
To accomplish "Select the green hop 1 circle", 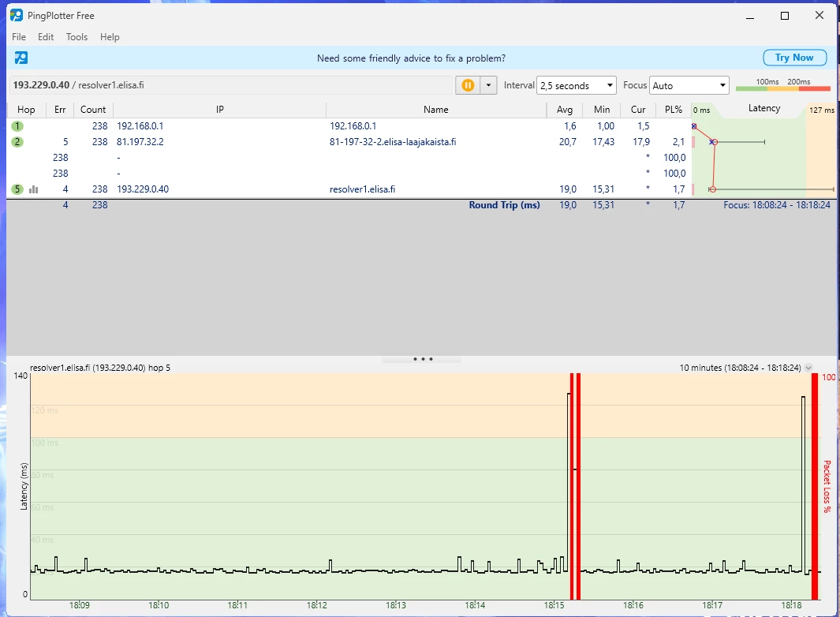I will point(17,126).
